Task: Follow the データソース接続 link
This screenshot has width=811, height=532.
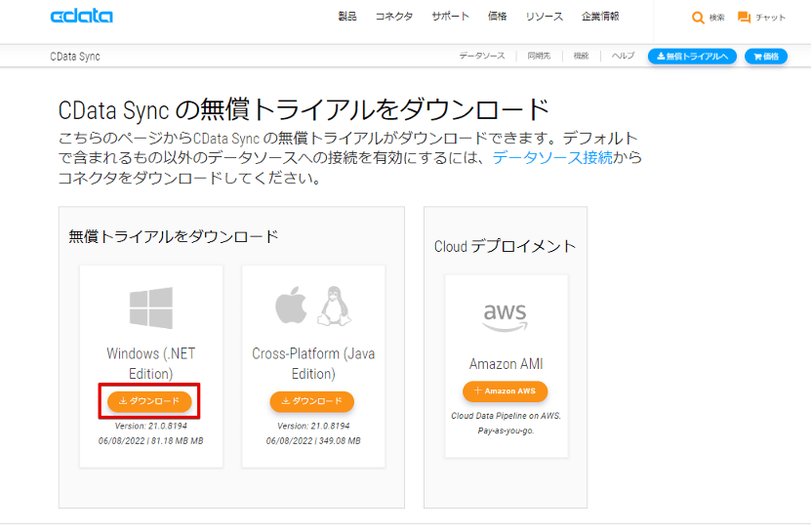Action: coord(552,157)
